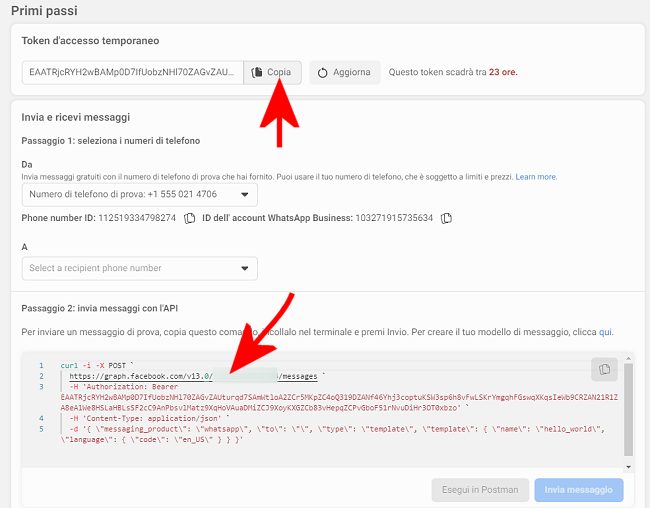Click the 'Passaggio 1: seleziona i numeri di telefono' label
Screen dimensions: 650x508
111,141
